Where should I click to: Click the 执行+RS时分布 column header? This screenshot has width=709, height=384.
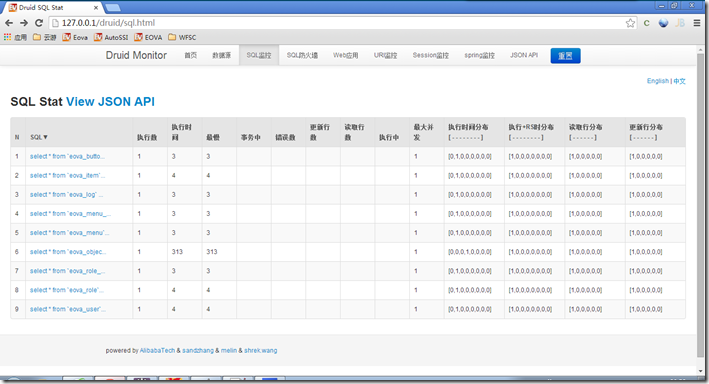coord(531,132)
